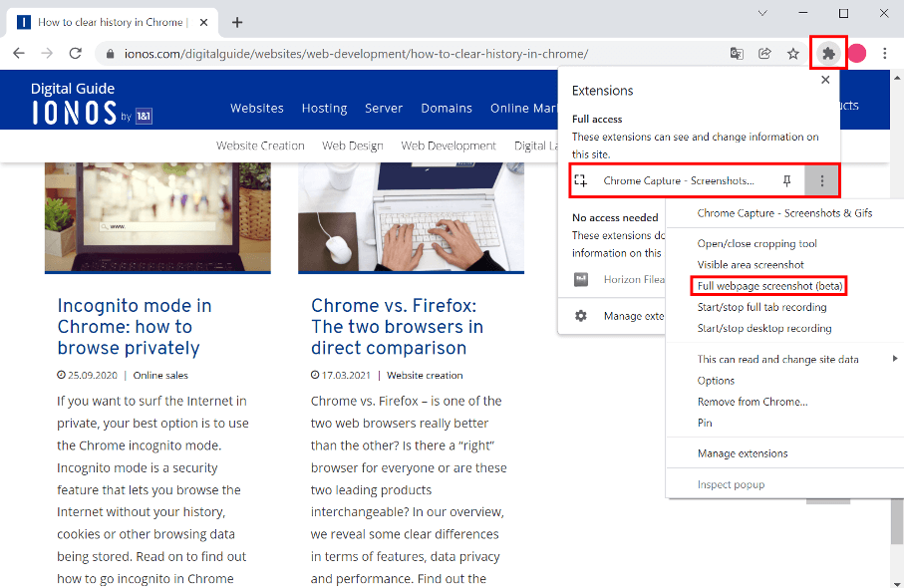Open 'Website Creation' subnavigation link
This screenshot has height=588, width=905.
(x=260, y=146)
